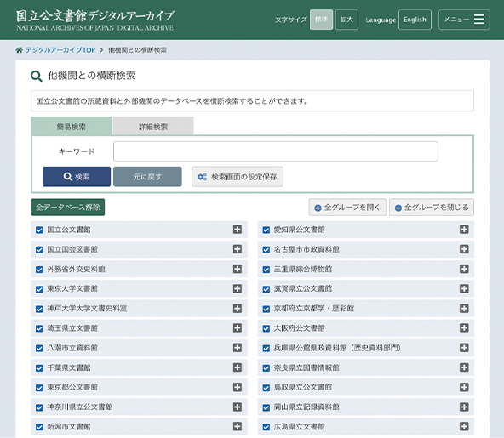Viewport: 504px width, 438px height.
Task: Toggle the 広島県立文書館 checkbox
Action: pos(266,427)
